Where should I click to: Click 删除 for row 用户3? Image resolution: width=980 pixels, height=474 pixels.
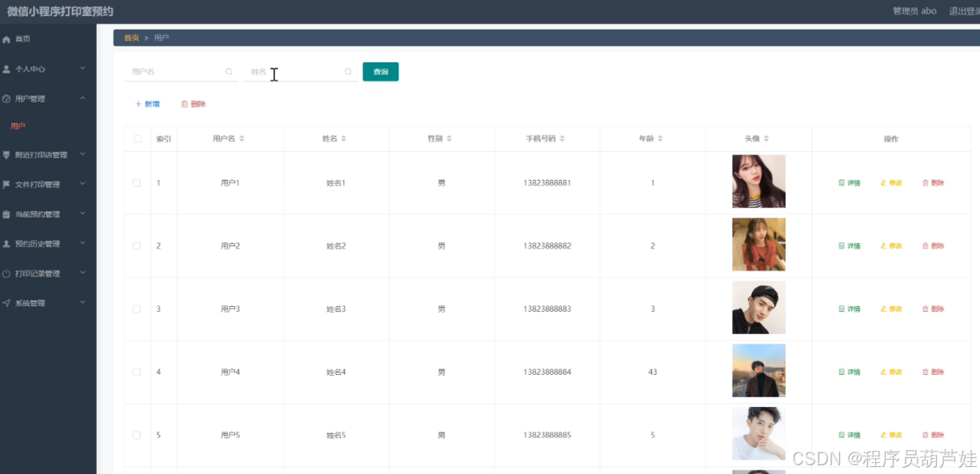934,309
